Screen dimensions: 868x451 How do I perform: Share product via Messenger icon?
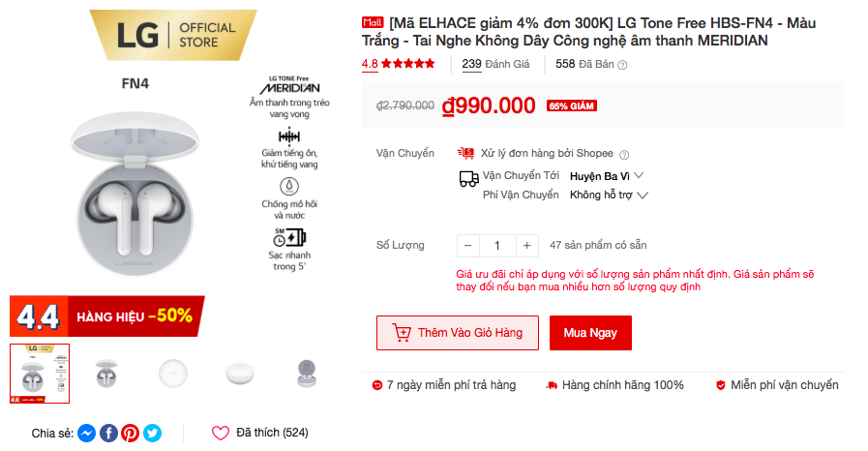click(x=86, y=433)
